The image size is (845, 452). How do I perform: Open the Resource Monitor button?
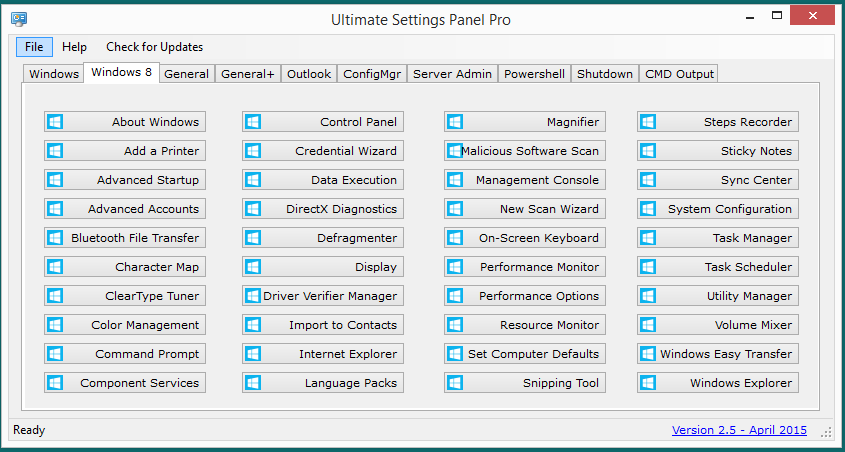525,325
